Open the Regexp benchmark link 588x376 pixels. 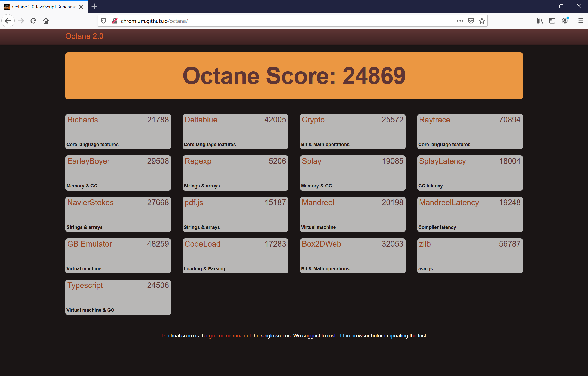point(198,161)
